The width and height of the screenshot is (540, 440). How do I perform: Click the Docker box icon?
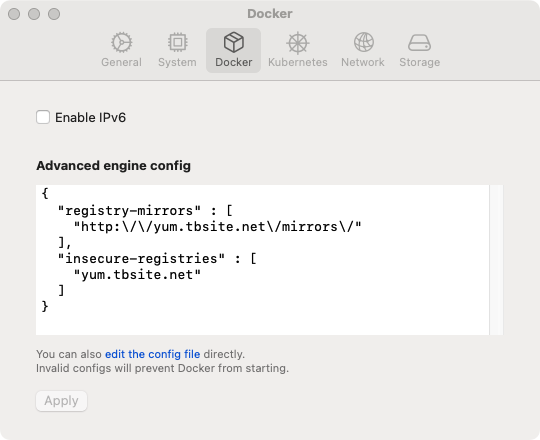coord(233,42)
